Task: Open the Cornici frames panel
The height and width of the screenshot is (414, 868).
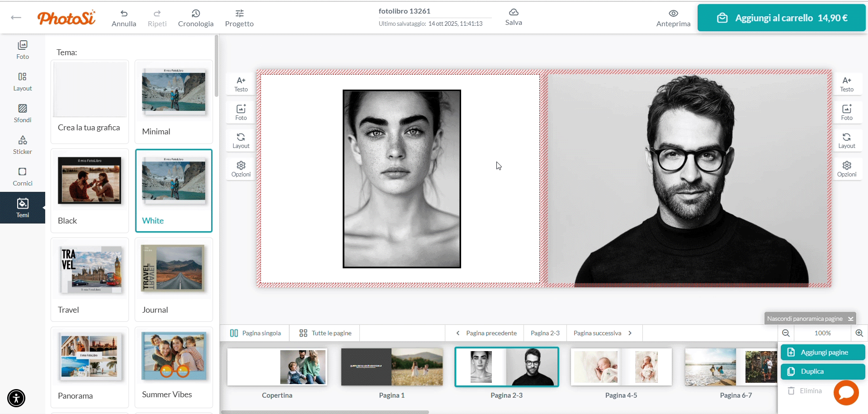Action: click(x=23, y=176)
